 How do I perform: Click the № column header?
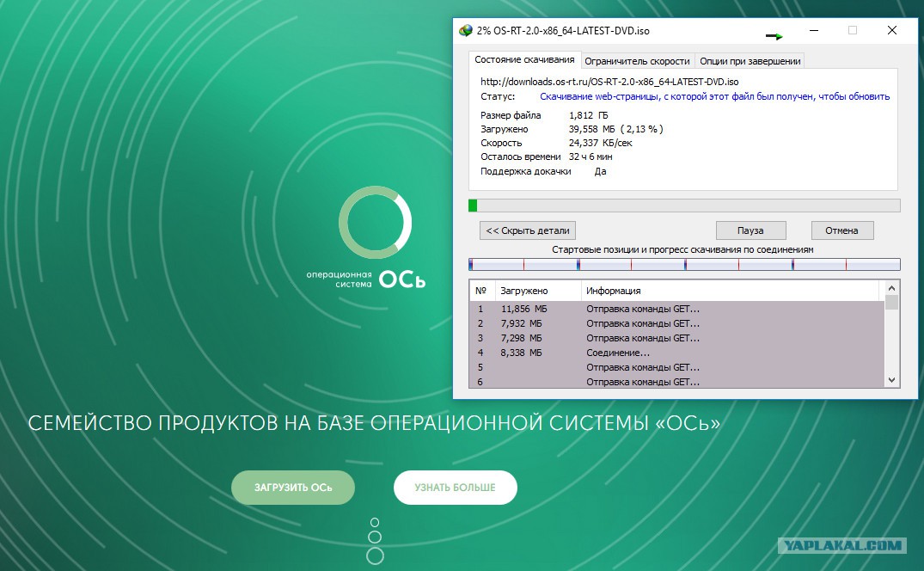pos(481,291)
